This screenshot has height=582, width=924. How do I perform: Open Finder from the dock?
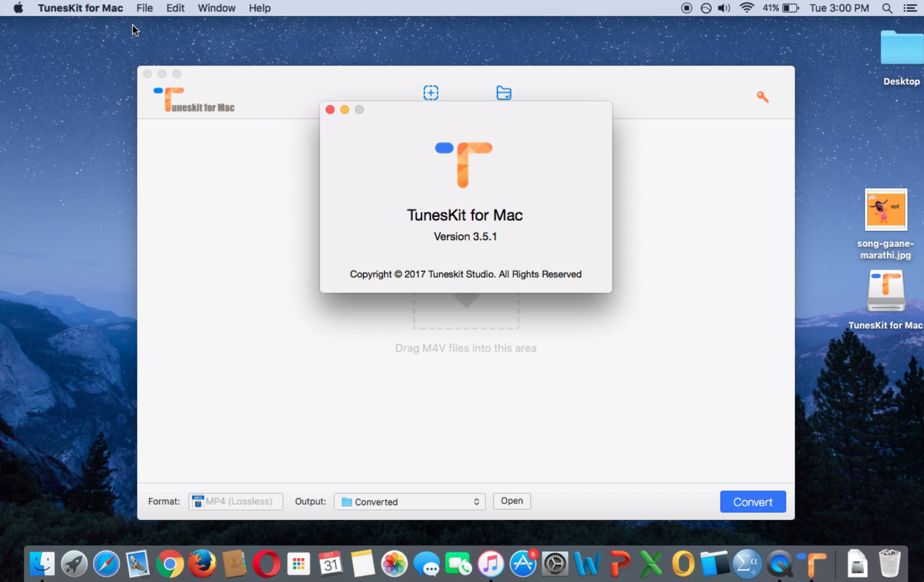point(42,564)
